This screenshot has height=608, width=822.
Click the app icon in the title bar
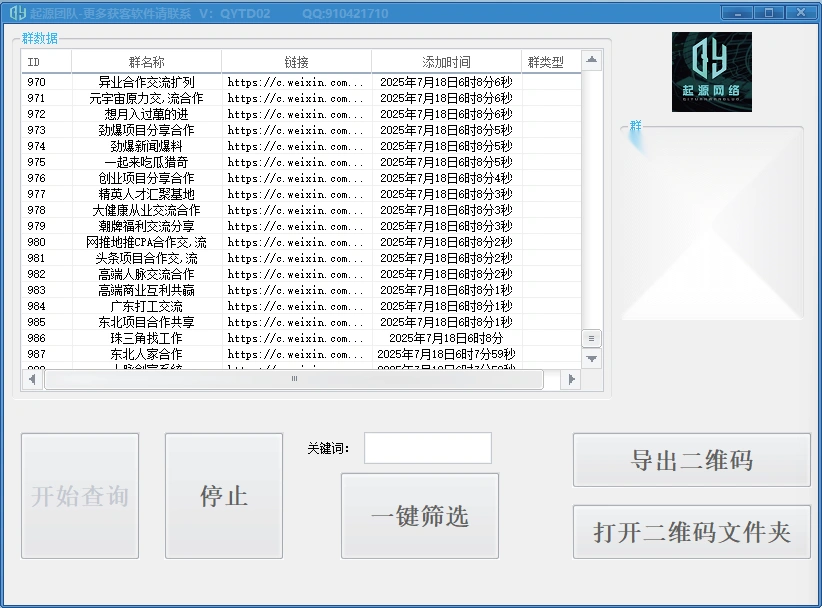tap(17, 13)
